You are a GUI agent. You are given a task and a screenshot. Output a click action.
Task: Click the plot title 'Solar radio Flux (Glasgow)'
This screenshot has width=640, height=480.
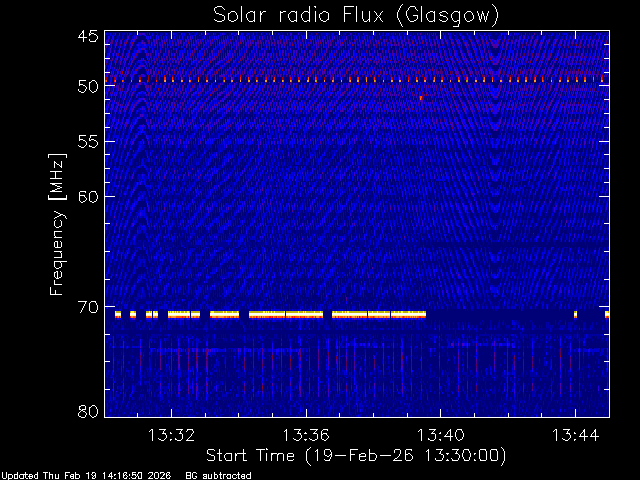click(356, 16)
